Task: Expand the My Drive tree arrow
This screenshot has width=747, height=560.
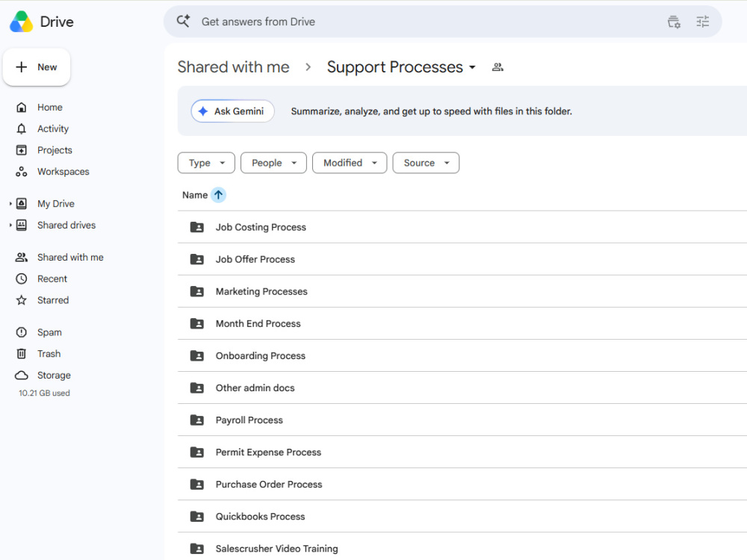Action: tap(10, 204)
